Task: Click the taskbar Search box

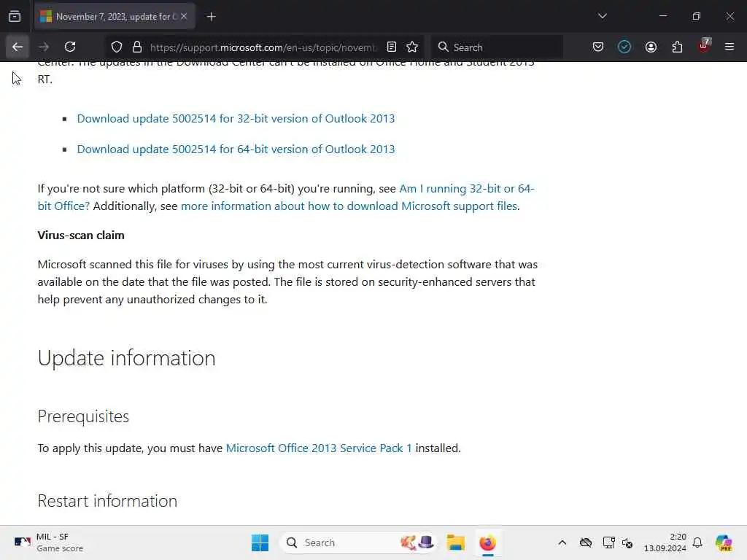Action: click(x=360, y=542)
